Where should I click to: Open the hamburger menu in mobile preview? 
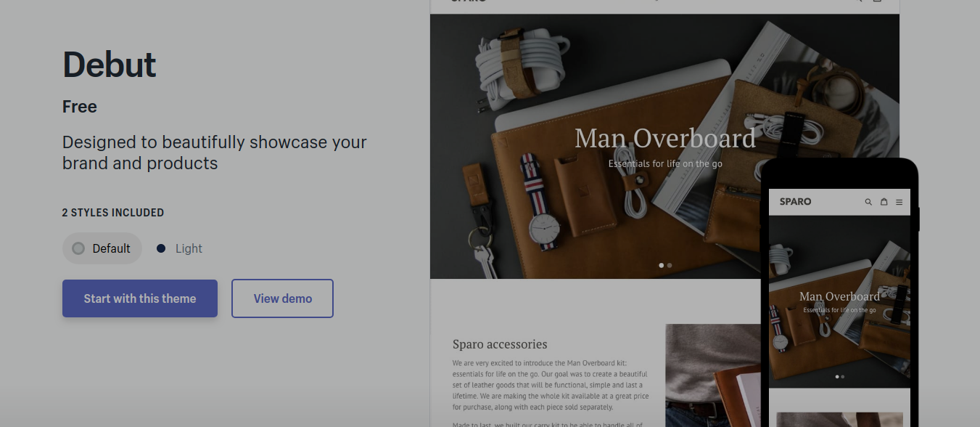[899, 202]
